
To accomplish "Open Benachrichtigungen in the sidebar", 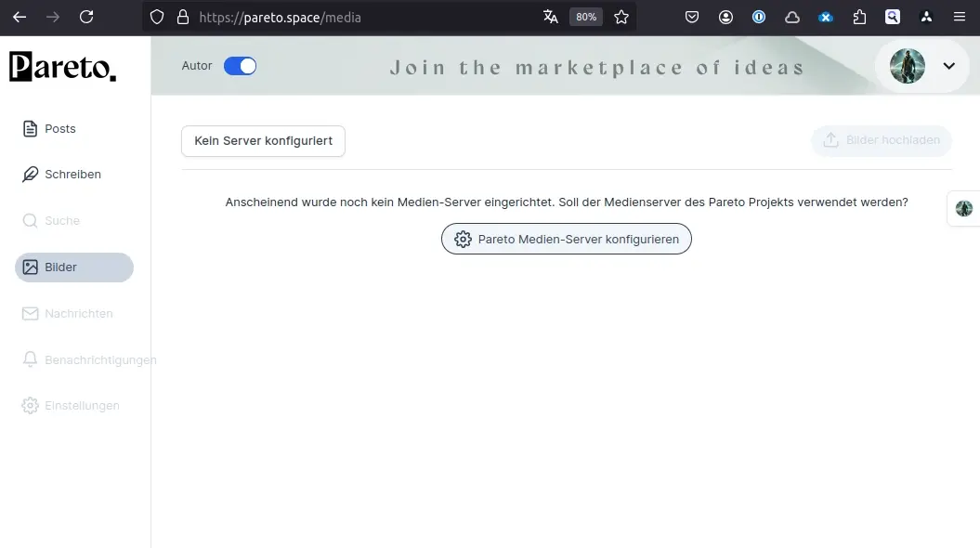I will point(88,360).
